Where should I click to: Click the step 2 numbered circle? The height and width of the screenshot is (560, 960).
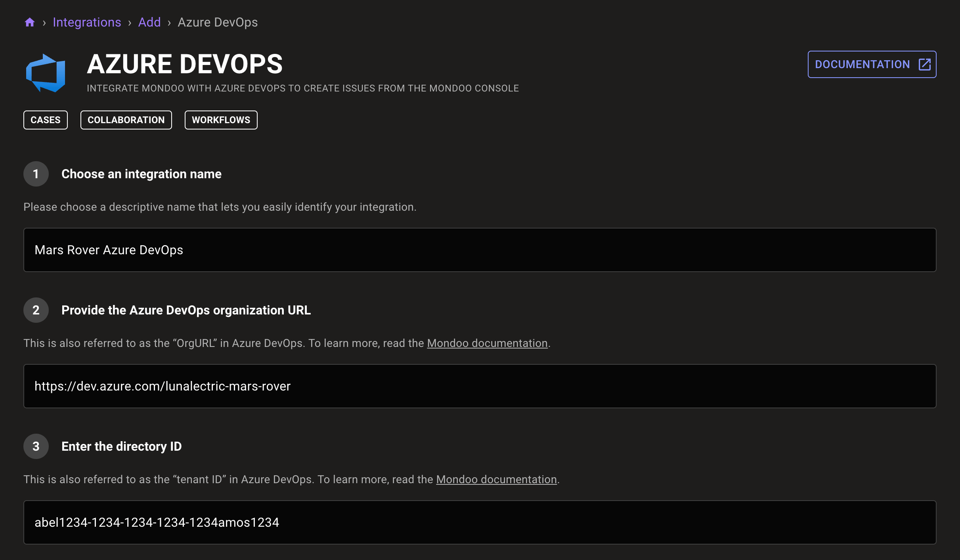click(x=36, y=310)
